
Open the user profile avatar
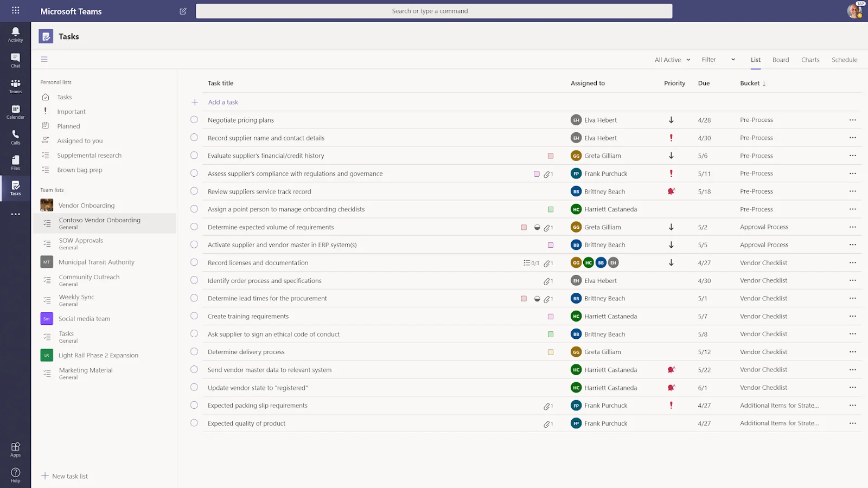pyautogui.click(x=855, y=11)
